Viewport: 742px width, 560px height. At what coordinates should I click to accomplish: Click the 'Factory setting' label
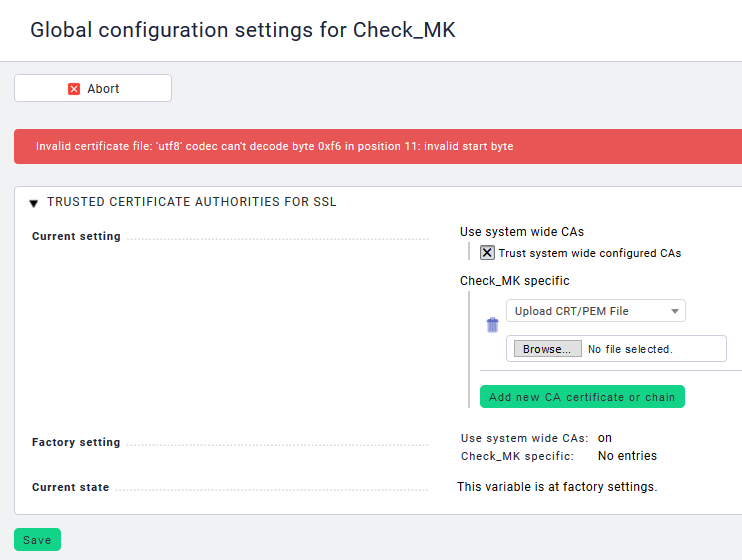(x=76, y=442)
